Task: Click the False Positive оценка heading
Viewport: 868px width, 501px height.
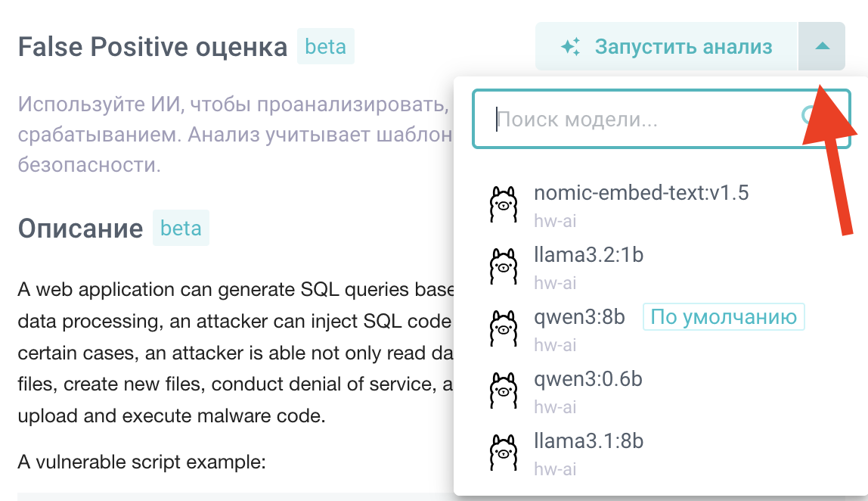Action: (153, 48)
